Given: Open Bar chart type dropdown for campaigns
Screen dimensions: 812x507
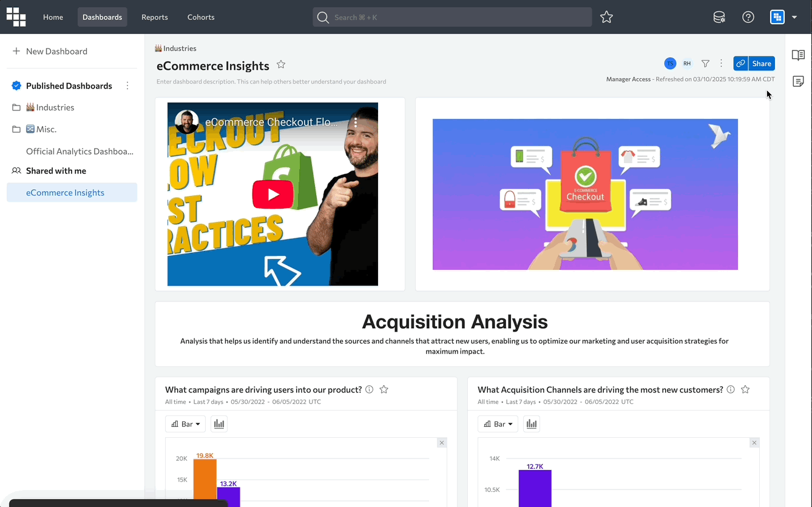Looking at the screenshot, I should tap(185, 424).
